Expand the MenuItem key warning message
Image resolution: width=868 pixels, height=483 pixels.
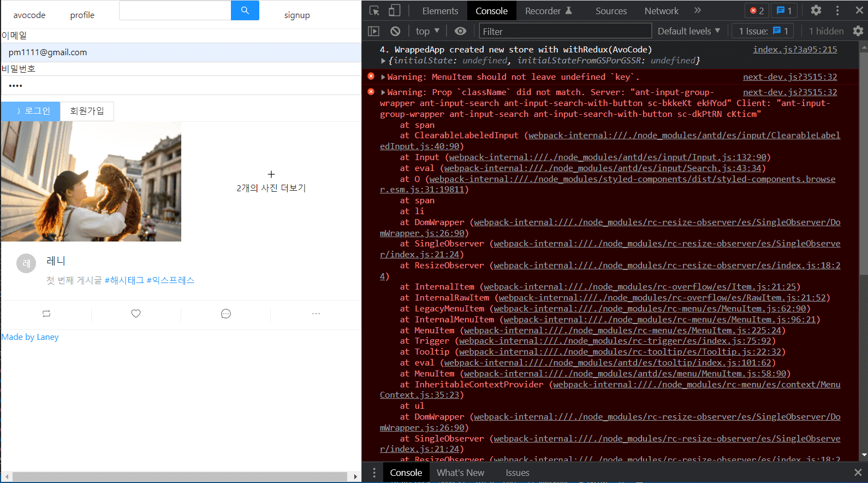coord(383,77)
